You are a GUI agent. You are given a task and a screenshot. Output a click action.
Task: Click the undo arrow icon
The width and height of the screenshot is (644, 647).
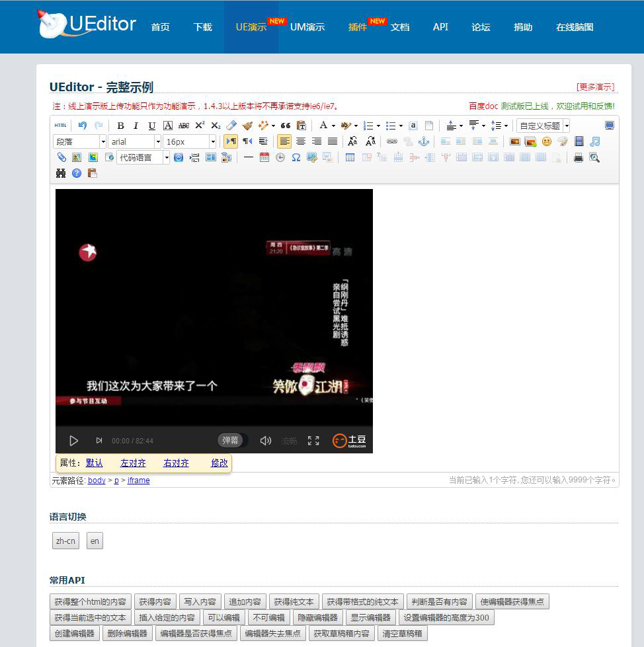(x=83, y=126)
